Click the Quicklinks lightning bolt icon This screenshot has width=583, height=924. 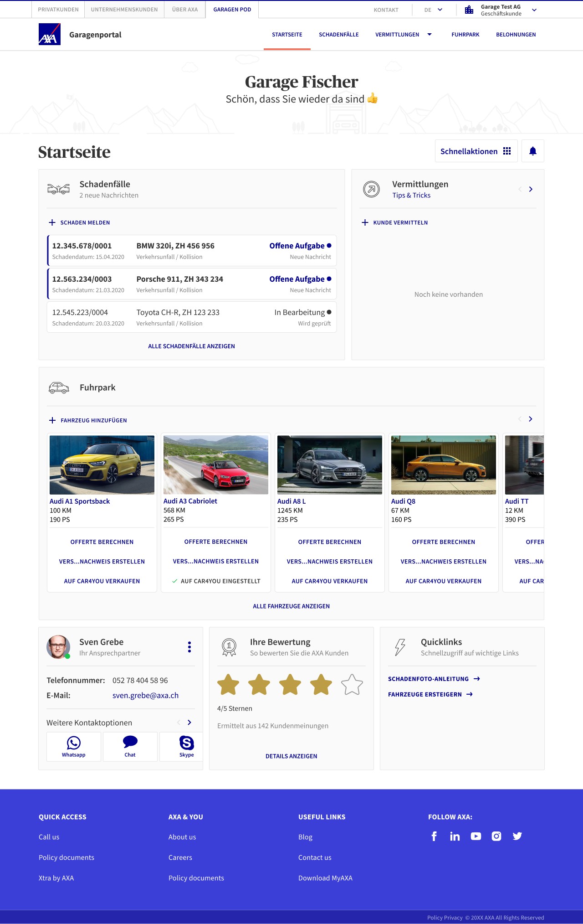[400, 647]
